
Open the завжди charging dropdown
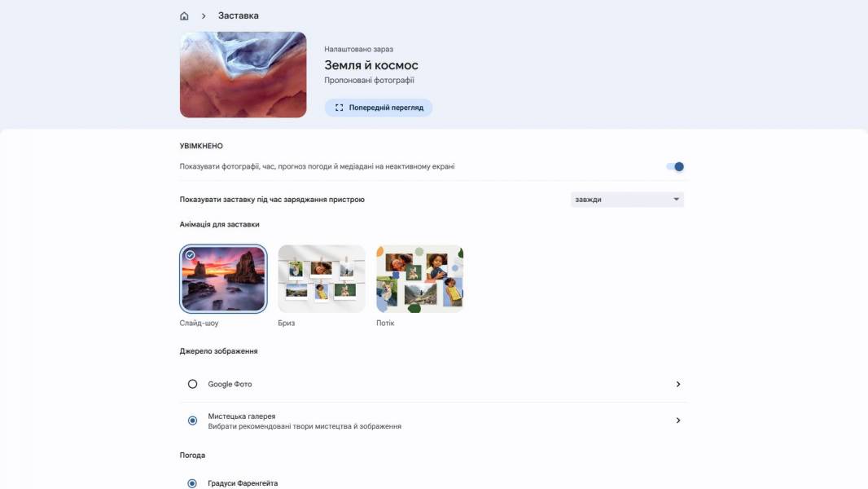click(x=627, y=200)
